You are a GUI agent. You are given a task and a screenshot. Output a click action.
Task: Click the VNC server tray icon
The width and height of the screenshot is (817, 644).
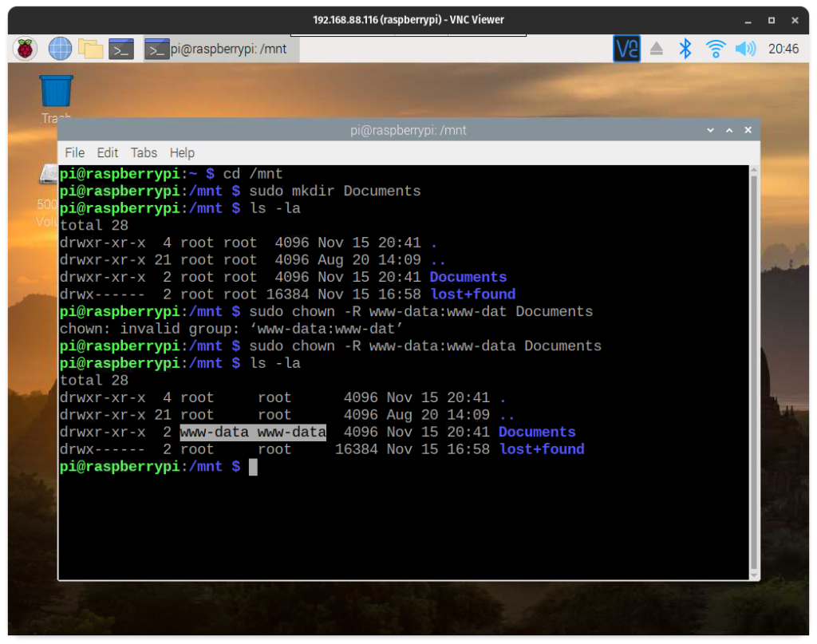[x=626, y=49]
